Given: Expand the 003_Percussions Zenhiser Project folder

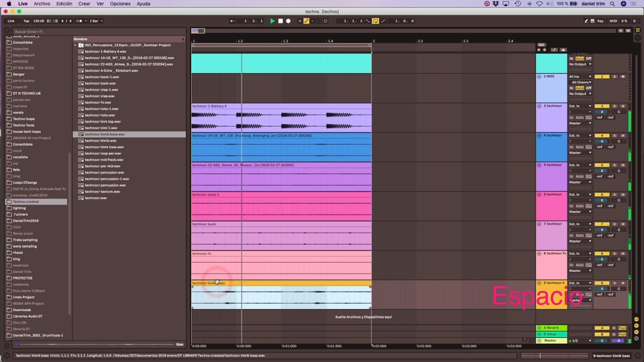Looking at the screenshot, I should click(75, 45).
